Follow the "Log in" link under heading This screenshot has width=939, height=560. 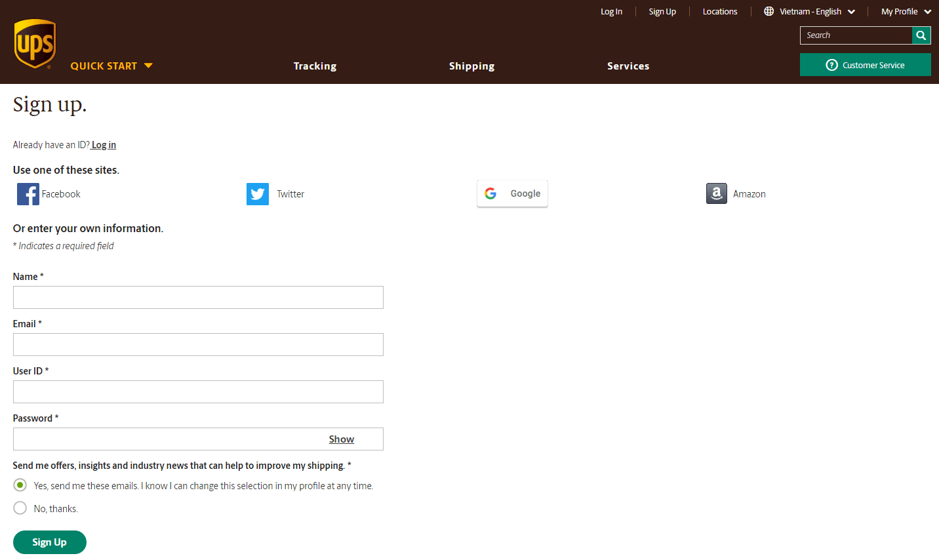(104, 145)
